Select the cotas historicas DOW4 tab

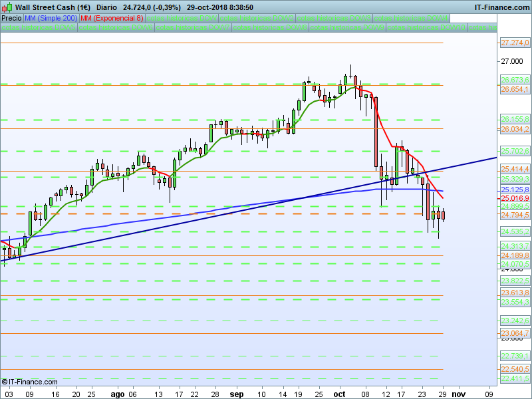[x=411, y=18]
